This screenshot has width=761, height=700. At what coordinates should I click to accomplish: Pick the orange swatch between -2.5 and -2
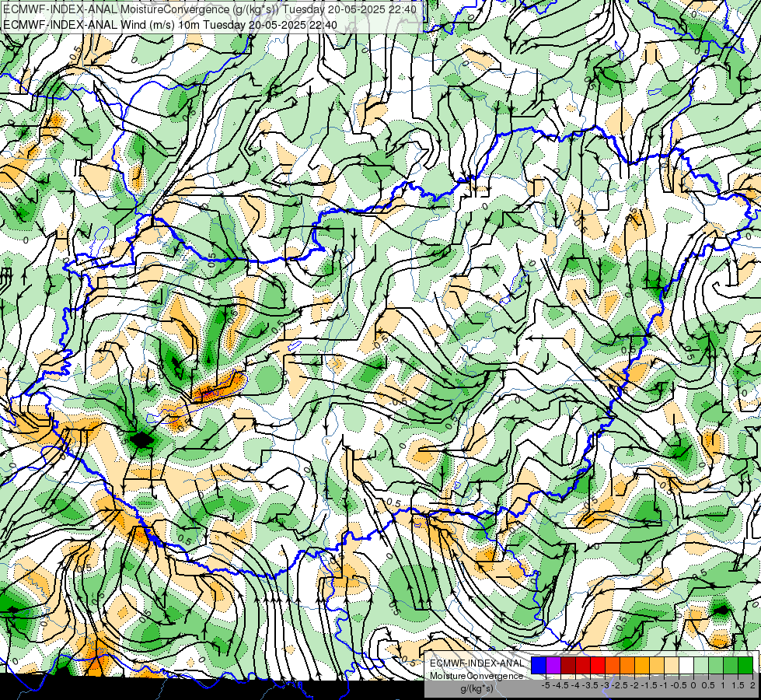coord(627,666)
